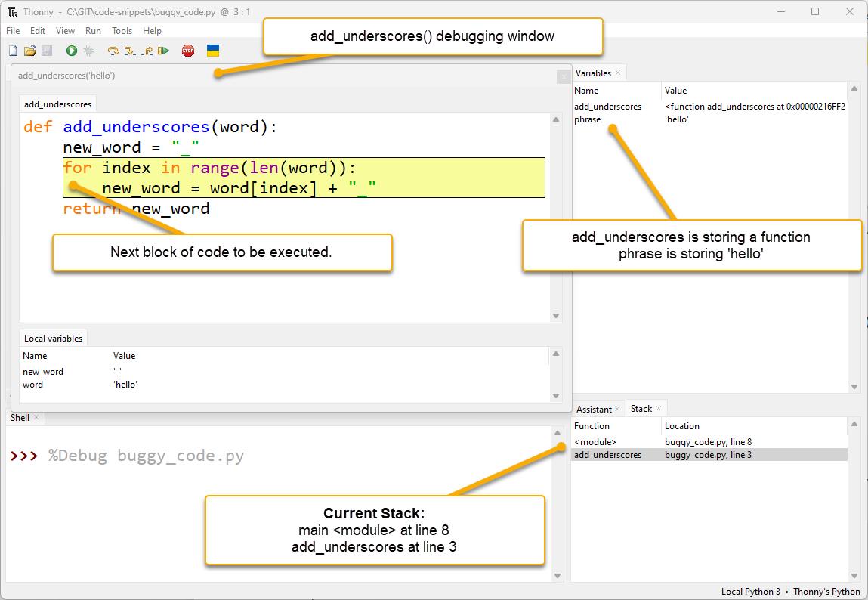
Task: Close the Shell tab
Action: pos(36,417)
